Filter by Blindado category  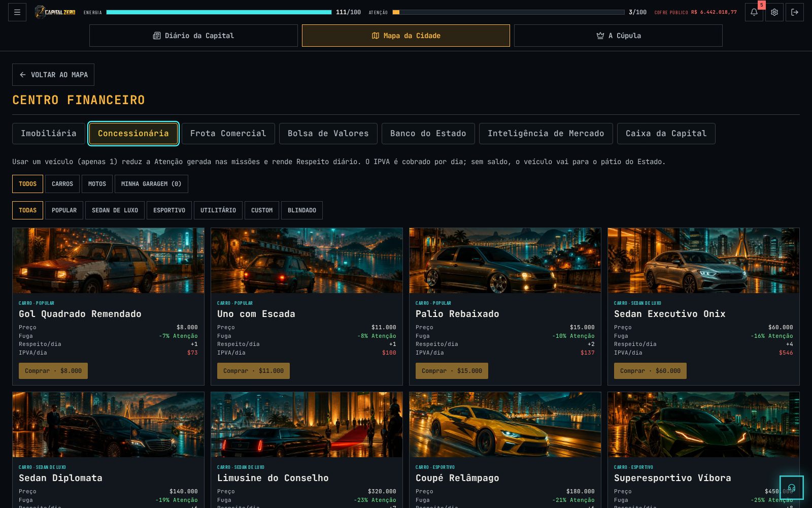click(302, 210)
